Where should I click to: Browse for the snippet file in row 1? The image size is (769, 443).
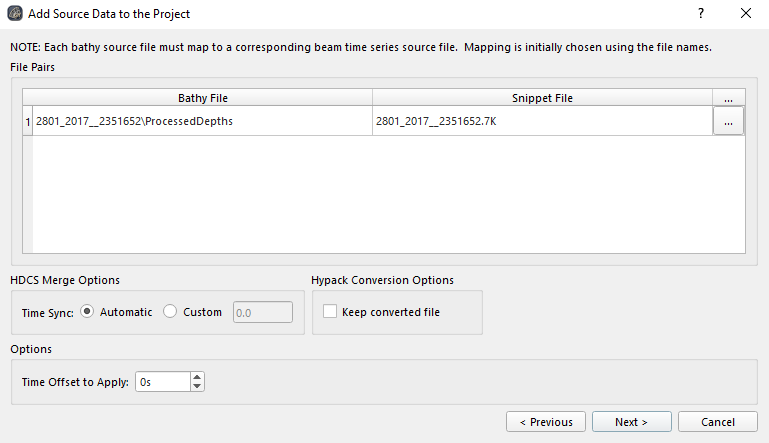pos(728,121)
